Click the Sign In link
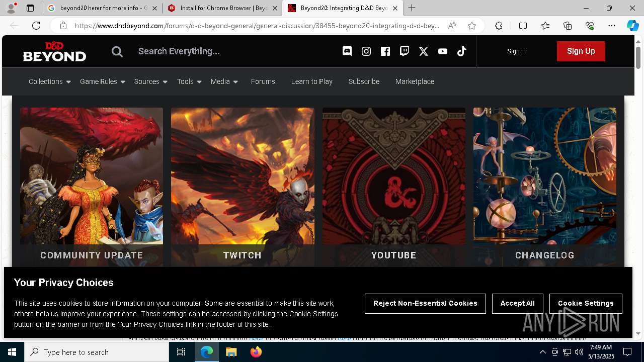 tap(517, 51)
